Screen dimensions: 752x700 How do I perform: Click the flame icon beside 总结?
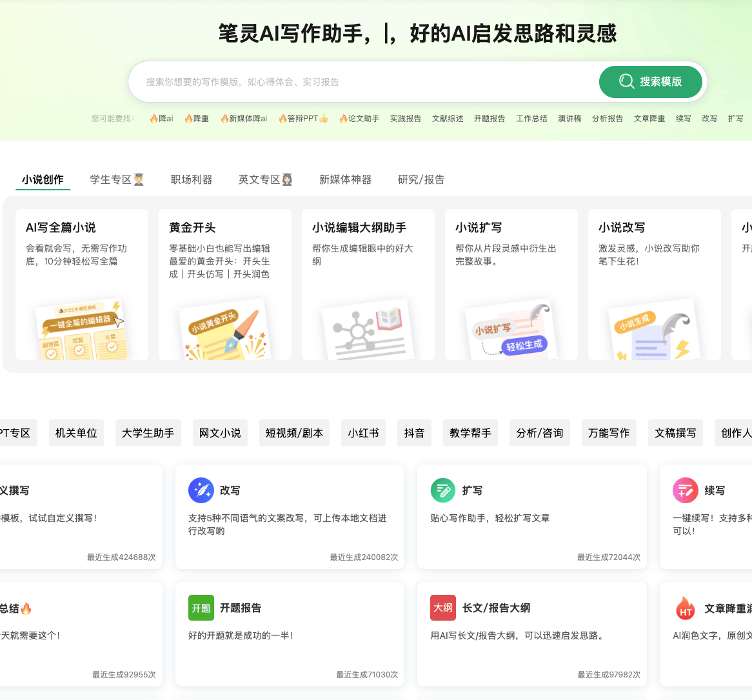click(x=26, y=608)
